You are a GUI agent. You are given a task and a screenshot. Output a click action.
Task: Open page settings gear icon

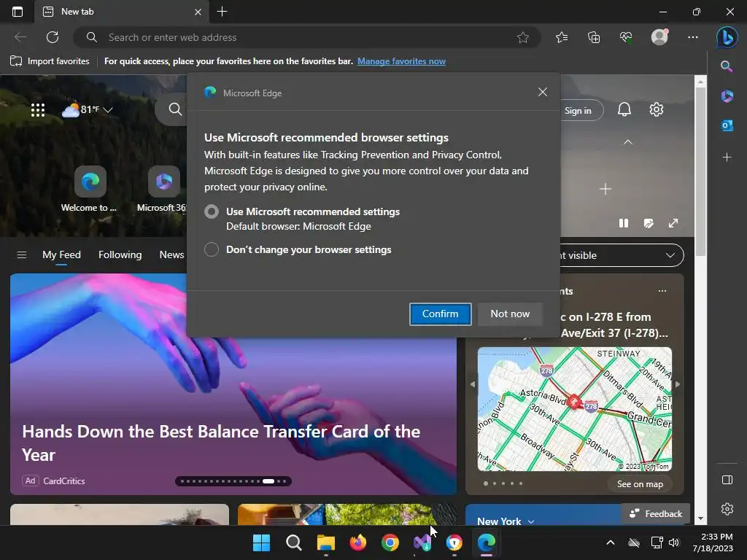tap(656, 109)
